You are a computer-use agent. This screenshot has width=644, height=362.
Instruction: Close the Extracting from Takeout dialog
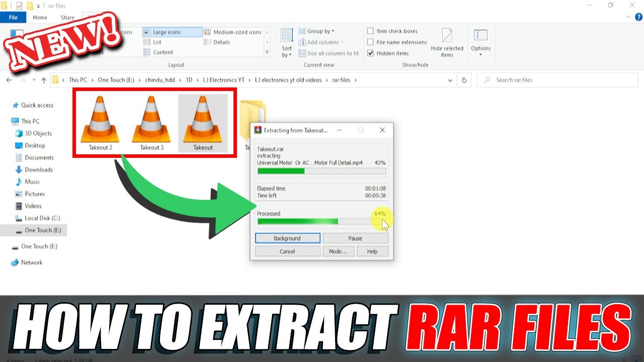[x=382, y=130]
